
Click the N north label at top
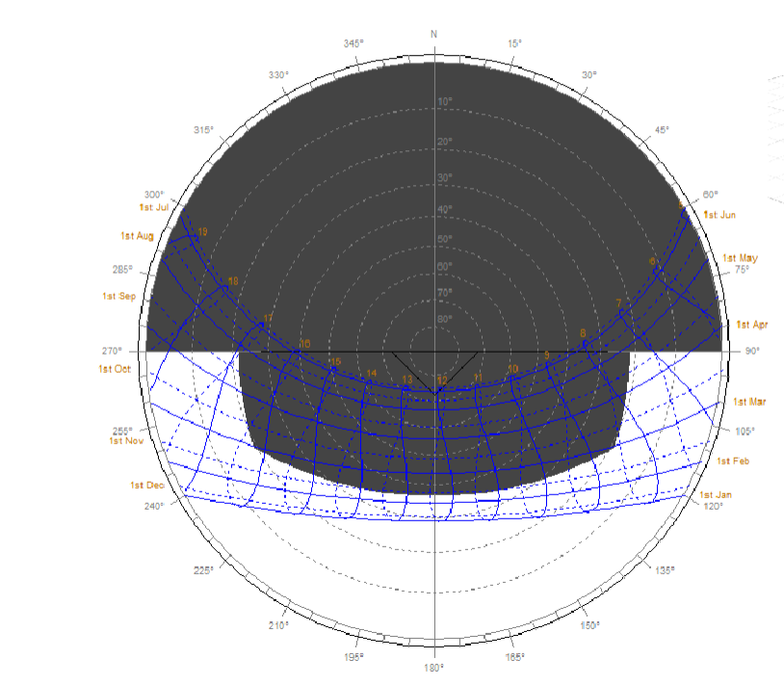tap(433, 34)
